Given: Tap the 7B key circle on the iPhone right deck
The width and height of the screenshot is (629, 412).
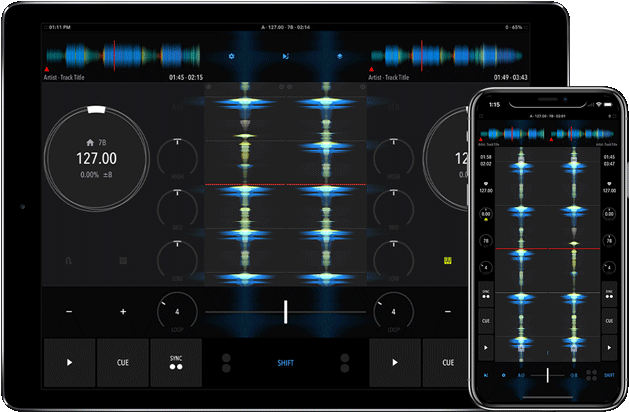Looking at the screenshot, I should [609, 241].
